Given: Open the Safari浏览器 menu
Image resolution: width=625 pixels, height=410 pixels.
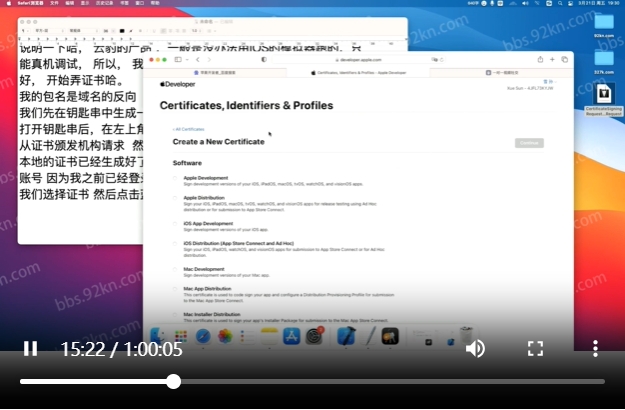Looking at the screenshot, I should click(30, 3).
